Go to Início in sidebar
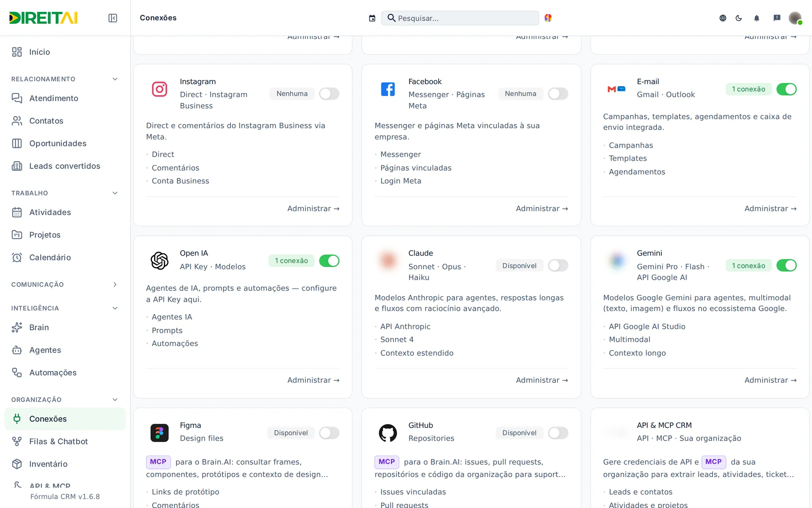Screen dimensions: 812x508 (x=65, y=52)
